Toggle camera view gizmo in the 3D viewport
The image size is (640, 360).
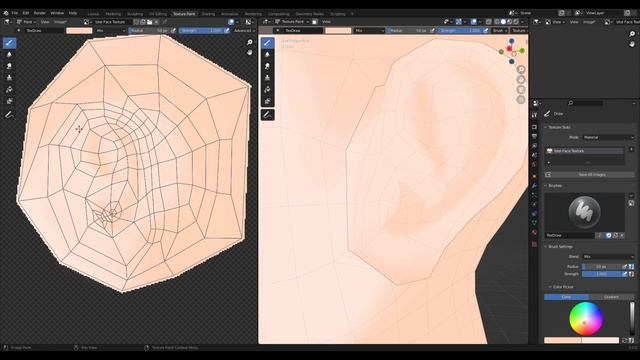click(521, 90)
